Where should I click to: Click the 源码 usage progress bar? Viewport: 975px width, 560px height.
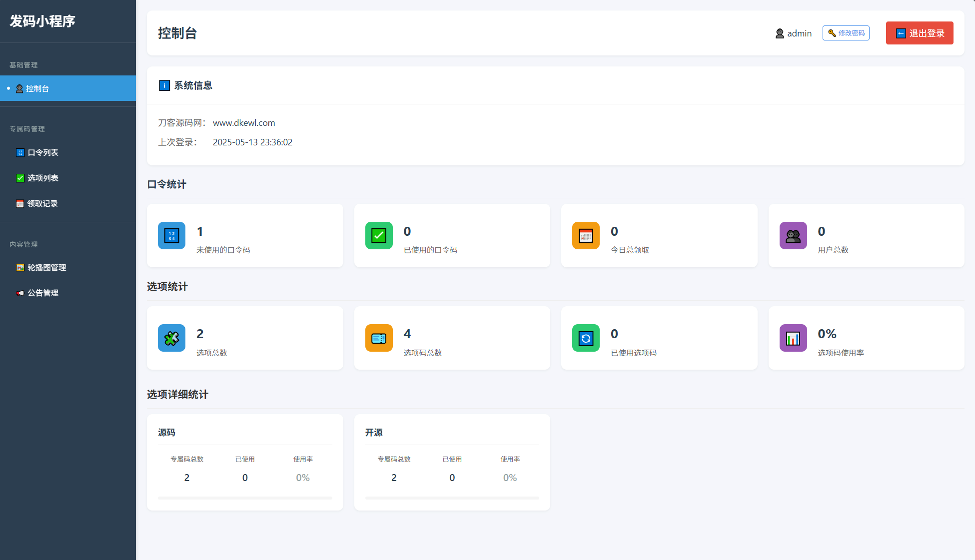(x=245, y=498)
